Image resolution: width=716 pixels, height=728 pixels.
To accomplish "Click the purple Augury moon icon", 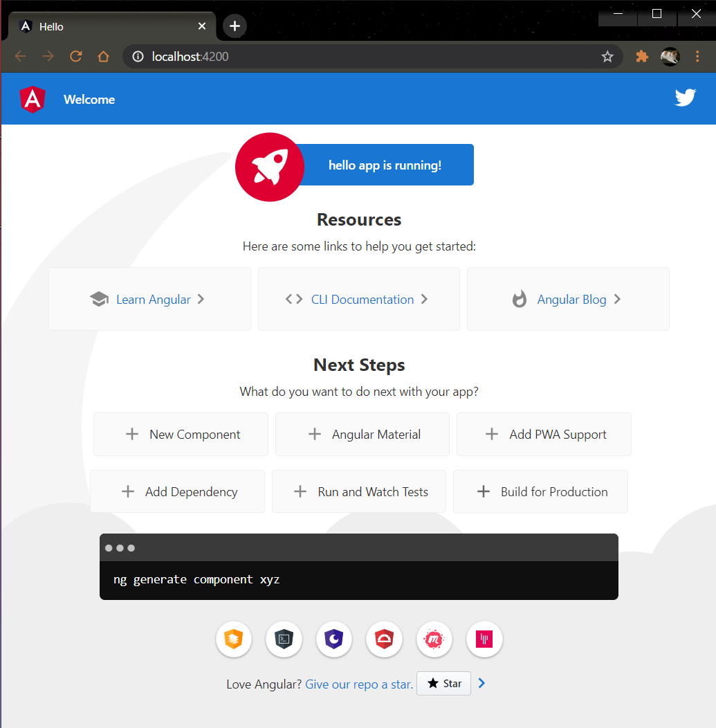I will pyautogui.click(x=334, y=639).
